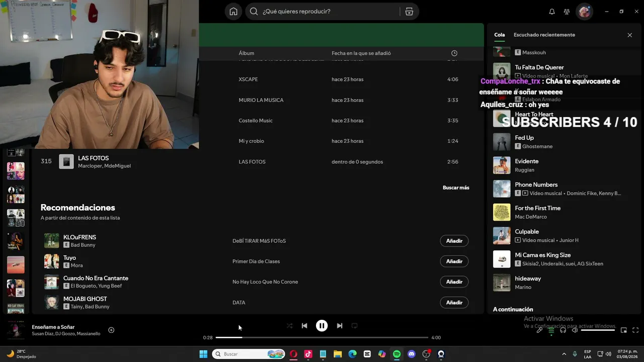Click the taskbar Buscar search box
The image size is (644, 362).
coord(249,354)
